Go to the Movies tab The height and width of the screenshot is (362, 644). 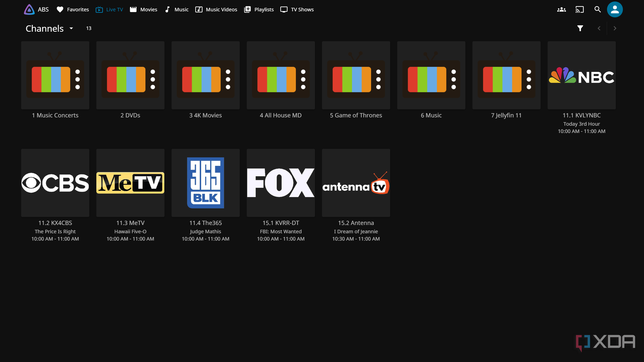[x=143, y=10]
